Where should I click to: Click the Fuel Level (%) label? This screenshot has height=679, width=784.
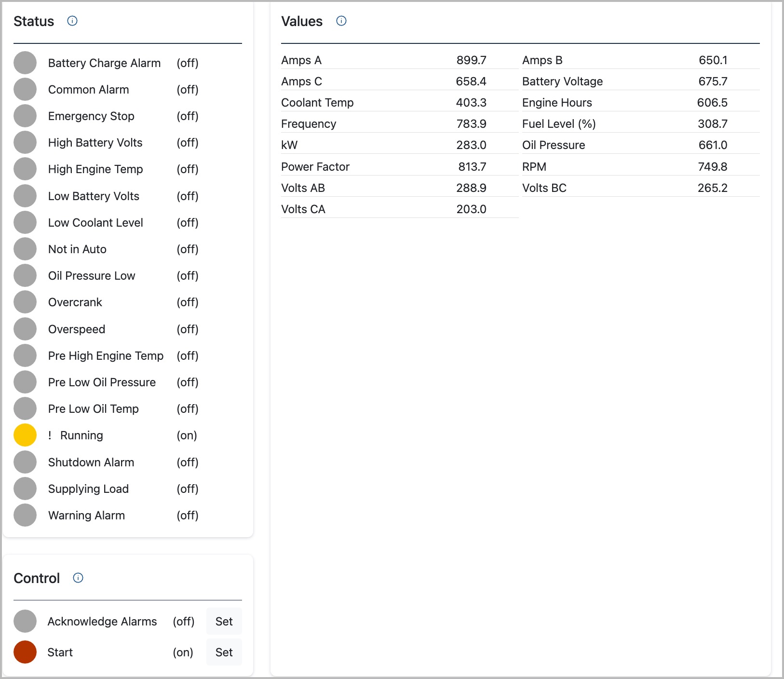[x=559, y=123]
